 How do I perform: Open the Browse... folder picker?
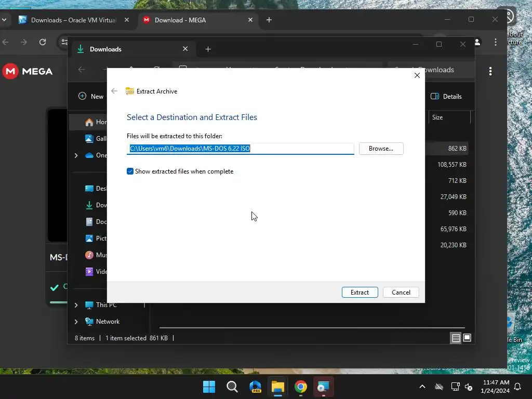coord(381,149)
